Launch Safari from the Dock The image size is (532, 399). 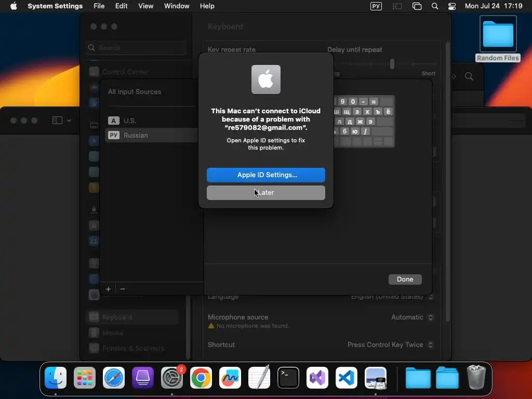(114, 378)
